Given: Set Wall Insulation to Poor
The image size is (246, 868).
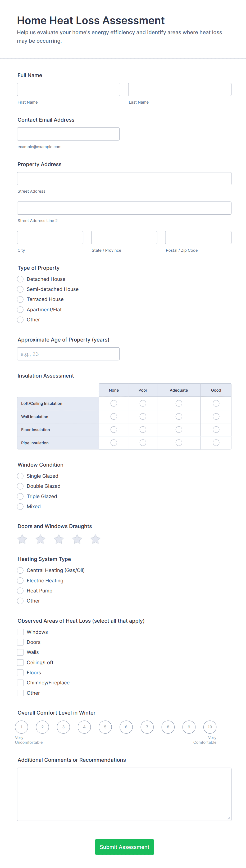Looking at the screenshot, I should pyautogui.click(x=143, y=417).
